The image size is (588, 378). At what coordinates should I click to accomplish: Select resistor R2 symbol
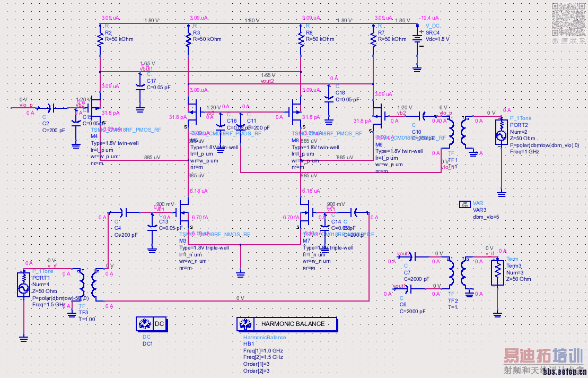(x=100, y=39)
